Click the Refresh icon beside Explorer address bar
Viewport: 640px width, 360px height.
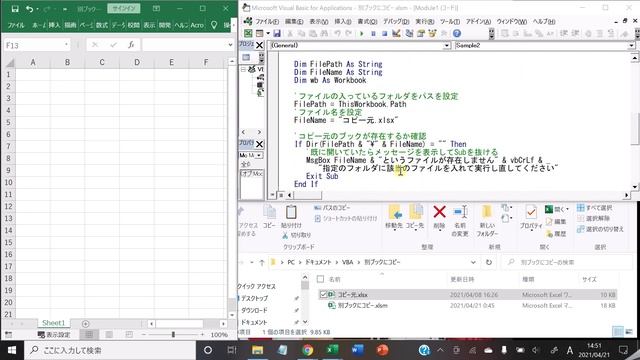[x=489, y=262]
